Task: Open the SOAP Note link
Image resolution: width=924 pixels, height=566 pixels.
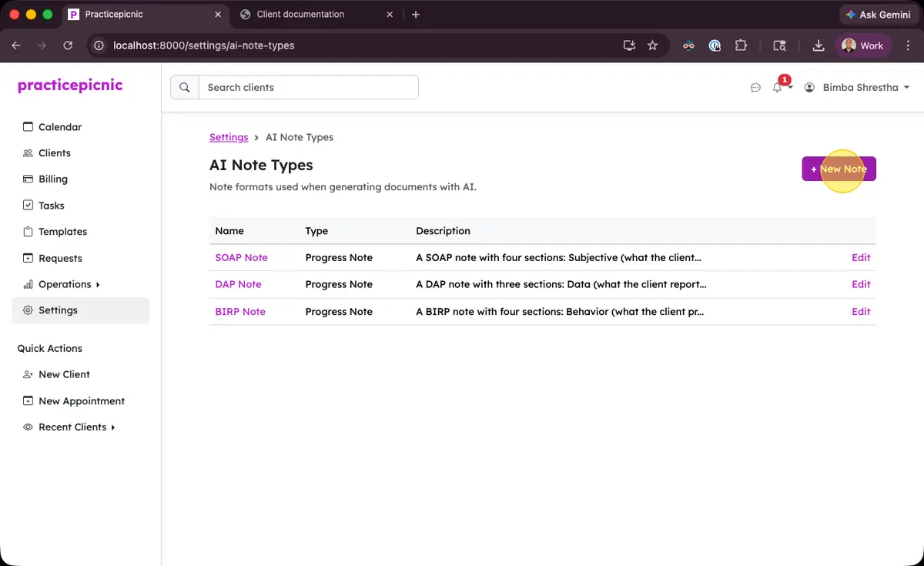Action: [242, 257]
